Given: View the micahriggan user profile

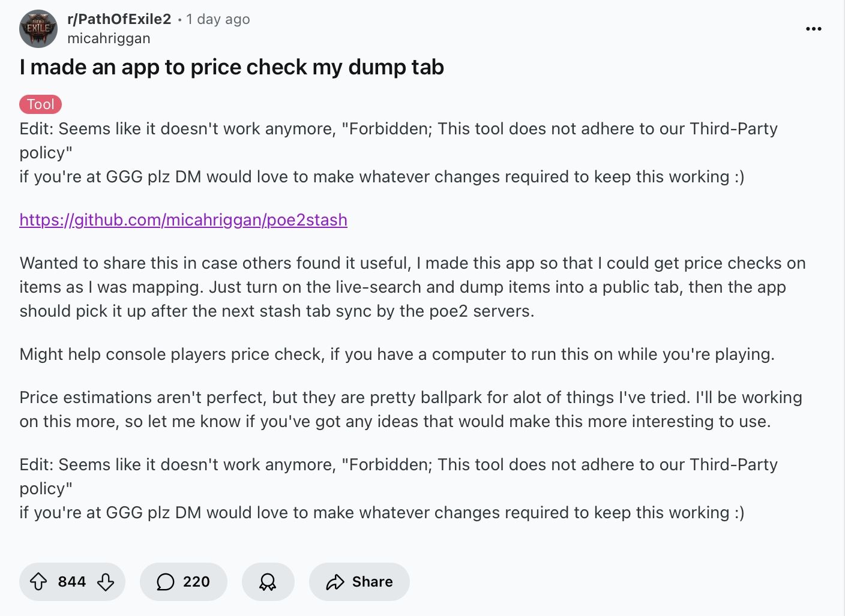Looking at the screenshot, I should (109, 38).
